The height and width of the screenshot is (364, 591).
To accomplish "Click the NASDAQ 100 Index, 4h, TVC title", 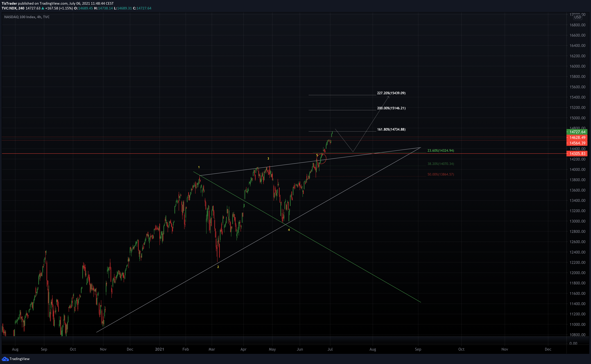I will [27, 17].
